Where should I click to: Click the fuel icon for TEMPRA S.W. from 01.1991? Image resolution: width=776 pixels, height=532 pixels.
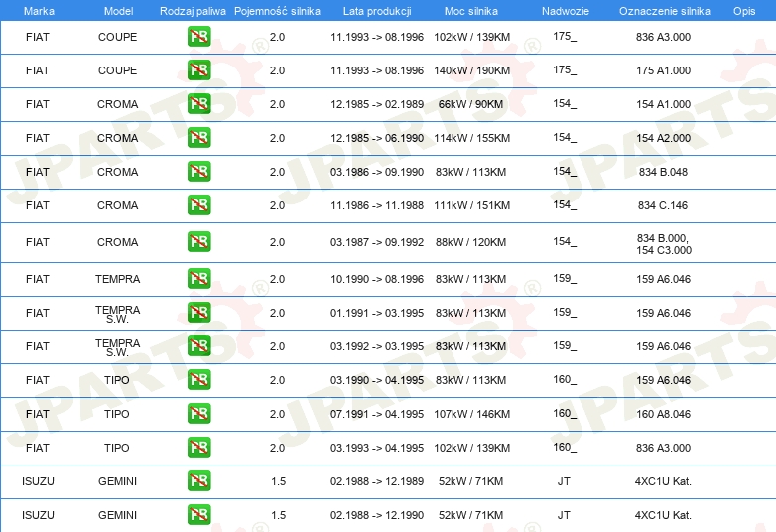click(198, 312)
